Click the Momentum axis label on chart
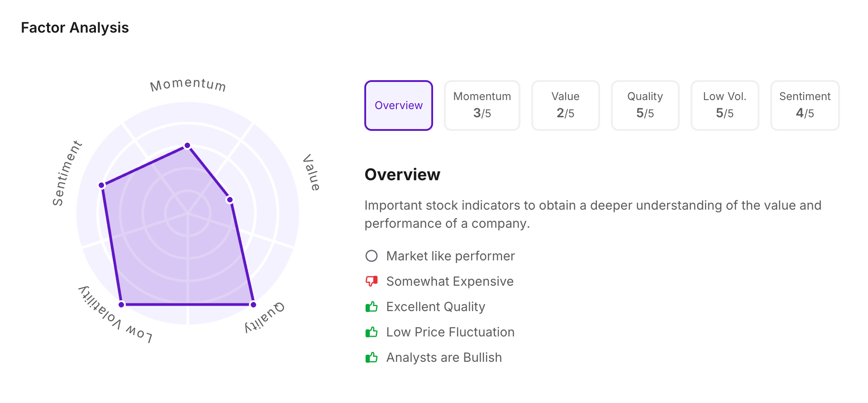 tap(188, 85)
